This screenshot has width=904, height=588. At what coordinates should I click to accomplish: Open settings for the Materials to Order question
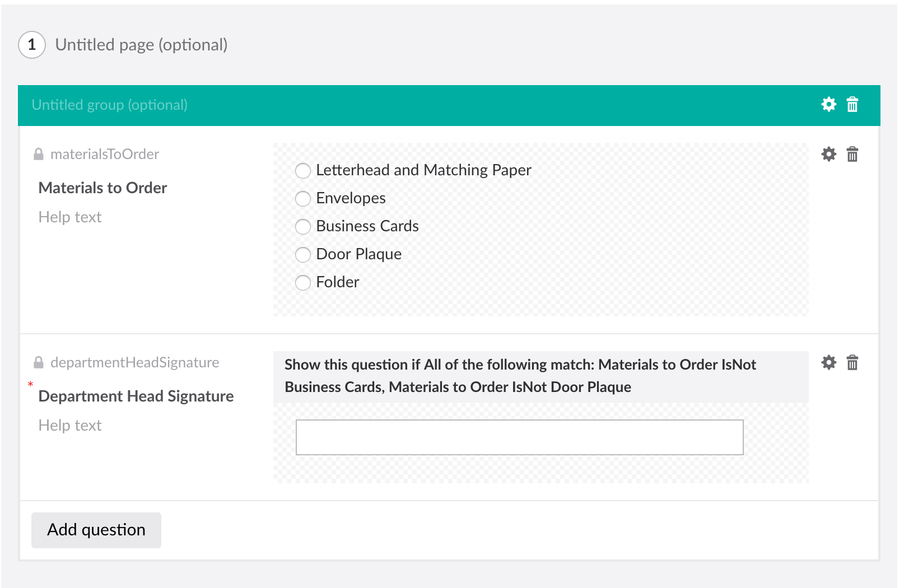tap(829, 155)
